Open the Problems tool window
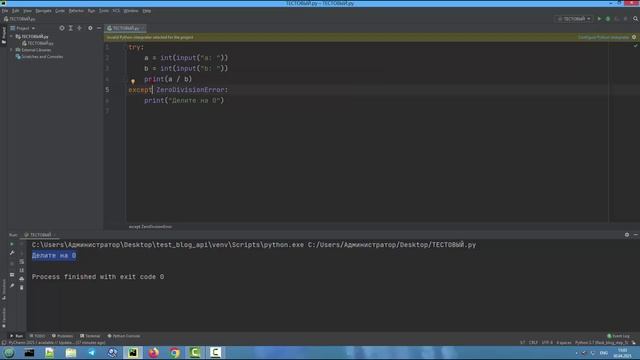Image resolution: width=640 pixels, height=360 pixels. click(62, 336)
